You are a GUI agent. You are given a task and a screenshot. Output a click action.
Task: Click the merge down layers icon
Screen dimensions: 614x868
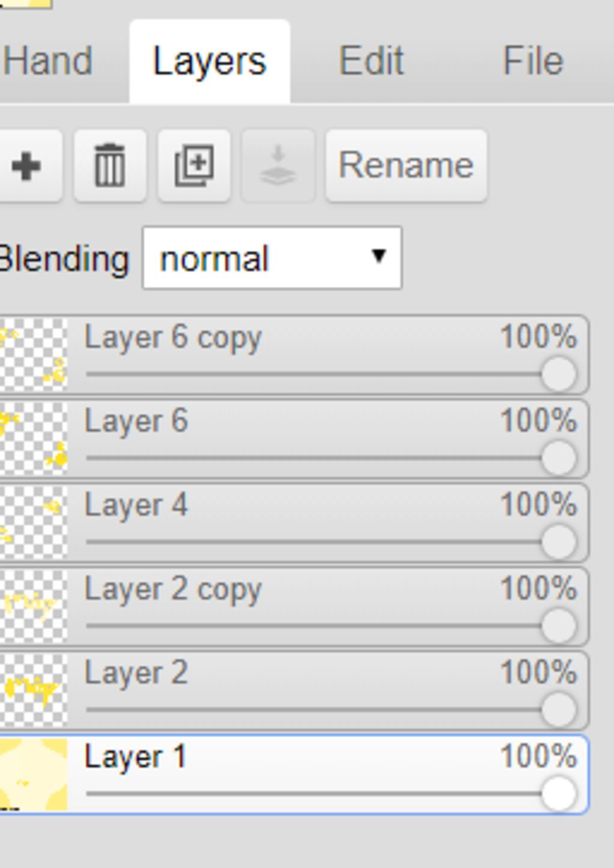[278, 165]
